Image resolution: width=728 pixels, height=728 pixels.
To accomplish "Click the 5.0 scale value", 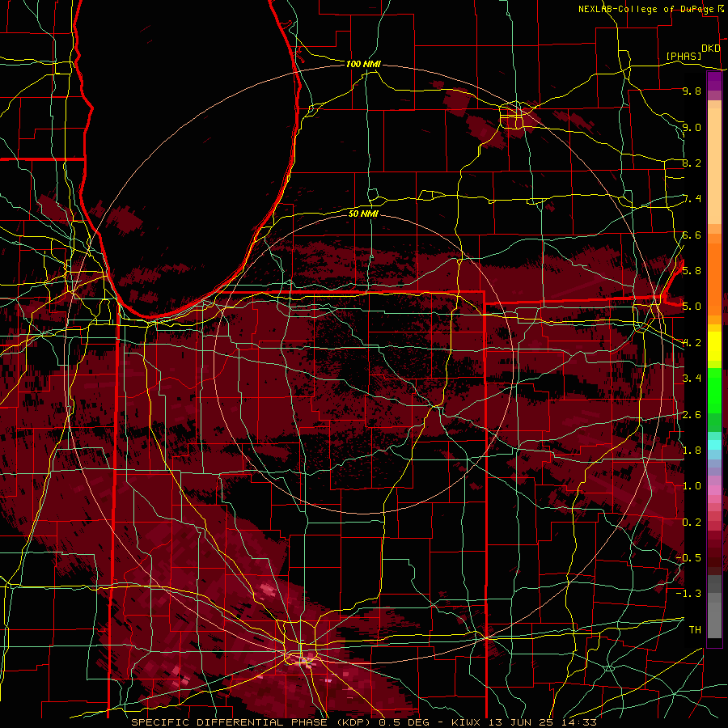I will point(692,307).
